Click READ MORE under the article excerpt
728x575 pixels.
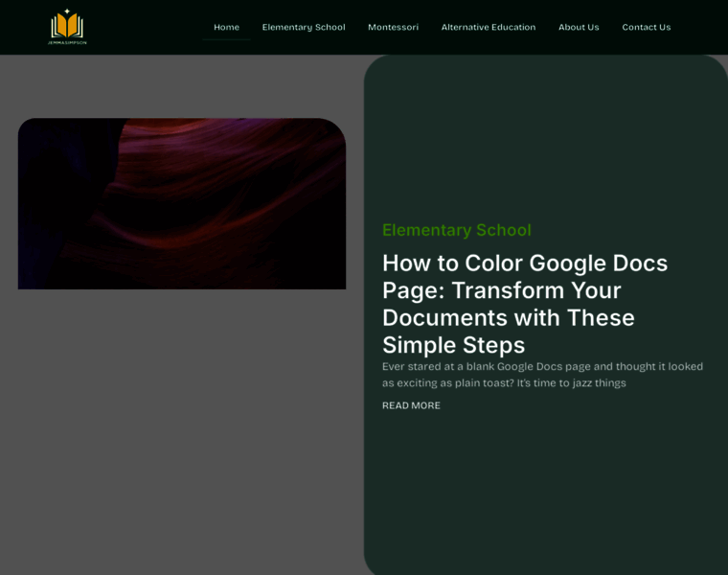pyautogui.click(x=411, y=405)
